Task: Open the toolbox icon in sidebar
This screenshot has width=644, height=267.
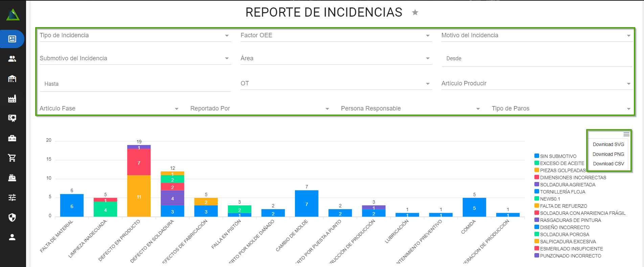Action: [x=12, y=138]
